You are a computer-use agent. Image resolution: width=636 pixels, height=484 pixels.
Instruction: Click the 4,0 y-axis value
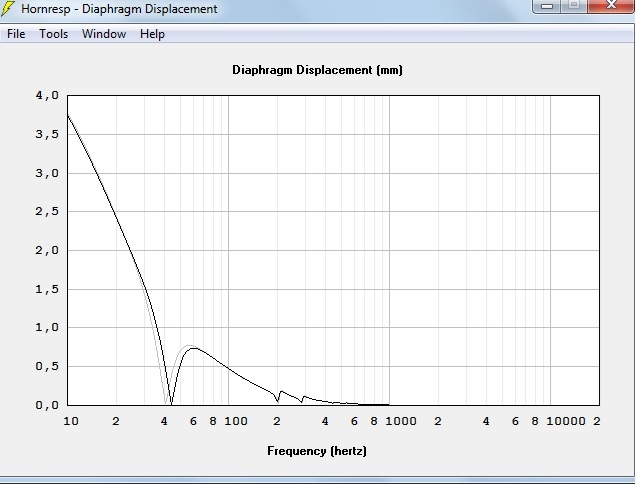(x=47, y=95)
